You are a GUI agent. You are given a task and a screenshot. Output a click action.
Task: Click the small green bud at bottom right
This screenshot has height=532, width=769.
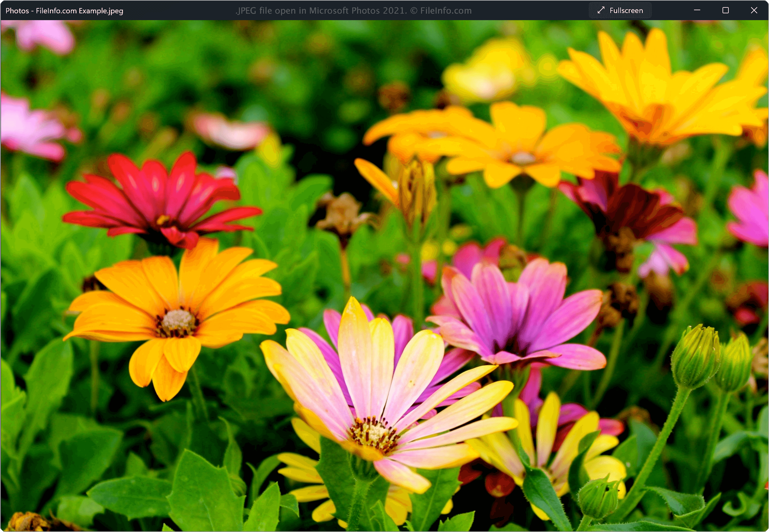(599, 499)
